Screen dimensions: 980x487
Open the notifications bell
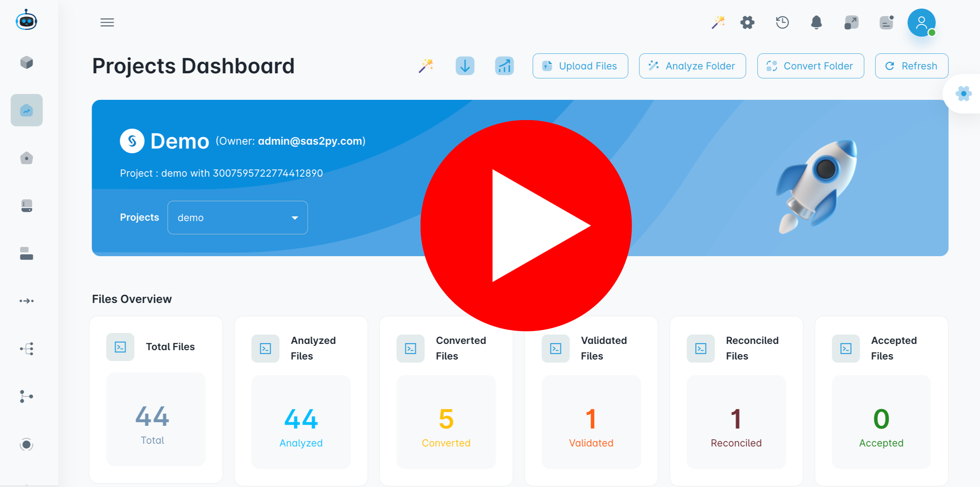pos(816,23)
